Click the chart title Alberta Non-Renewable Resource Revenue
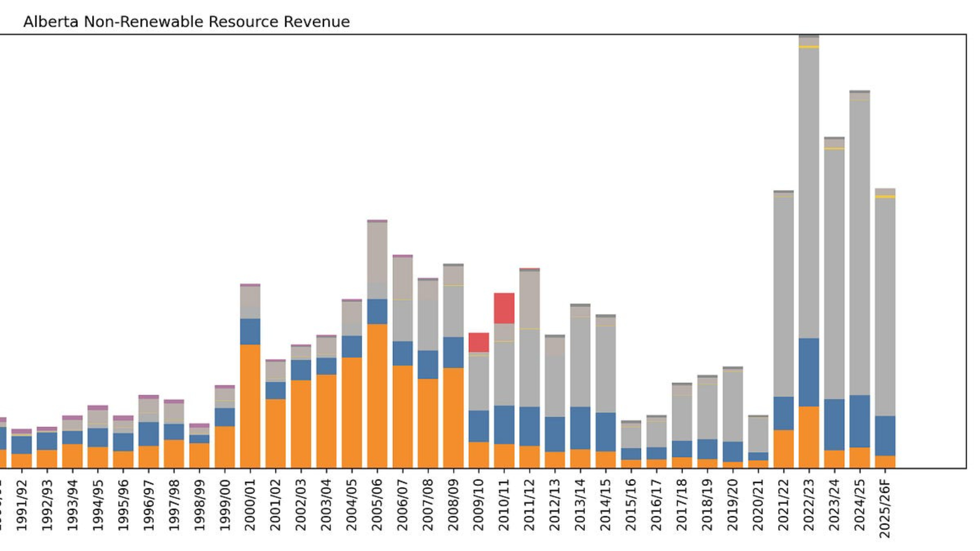 pos(186,22)
